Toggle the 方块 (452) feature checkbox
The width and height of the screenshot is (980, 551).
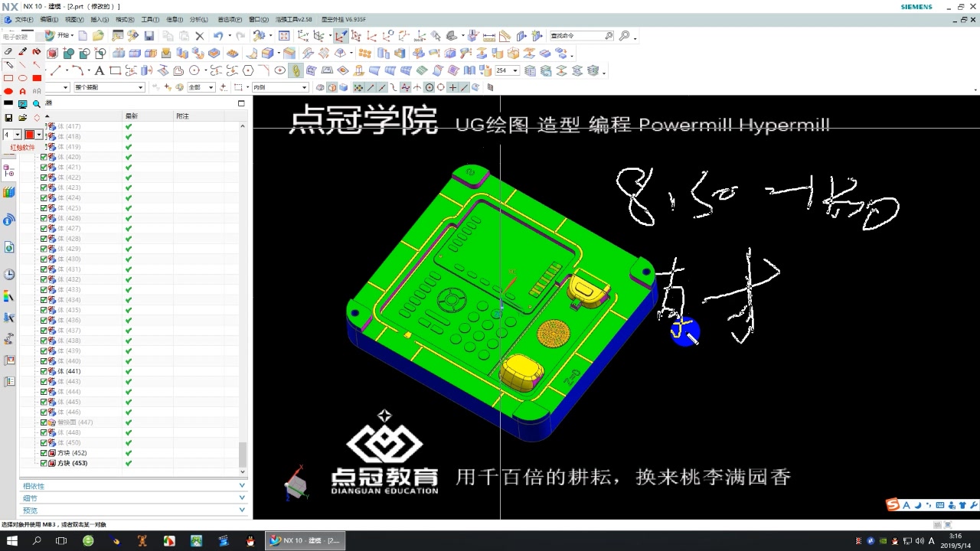tap(44, 453)
